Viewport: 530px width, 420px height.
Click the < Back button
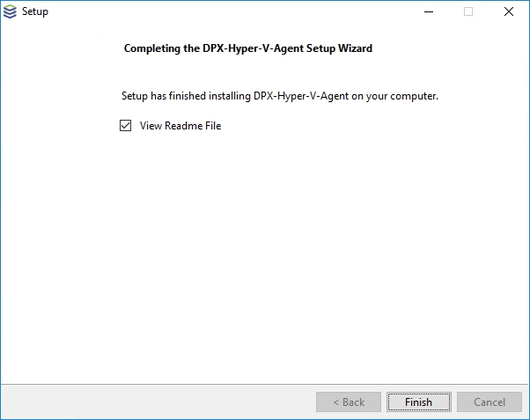[x=349, y=402]
